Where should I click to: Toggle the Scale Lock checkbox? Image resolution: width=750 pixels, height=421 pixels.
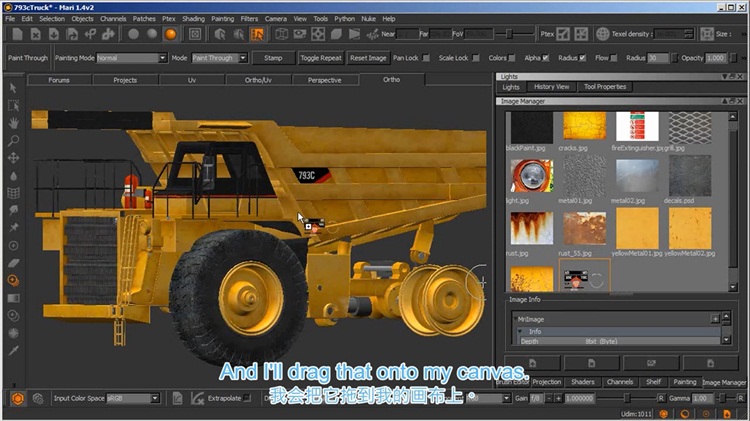476,58
